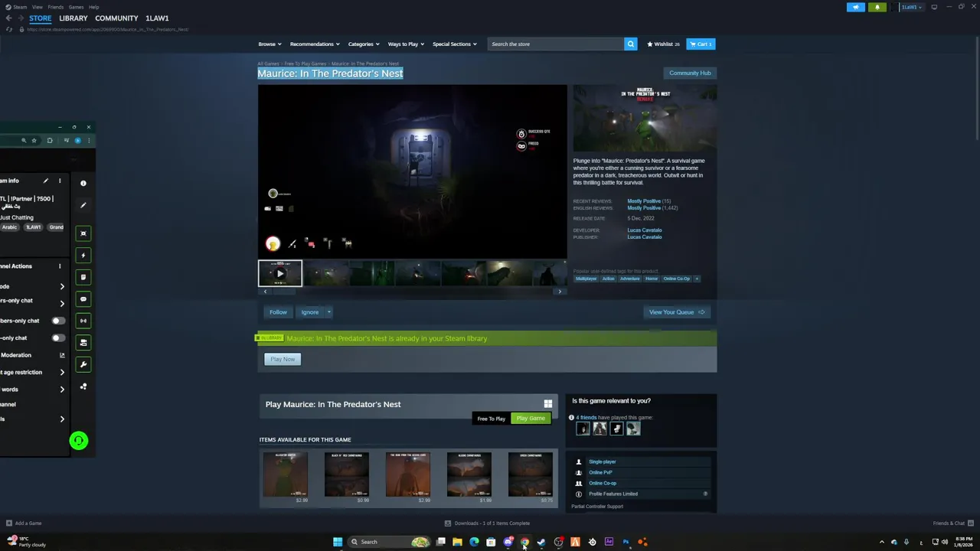Image resolution: width=980 pixels, height=551 pixels.
Task: Click the info icon in stream panel sidebar
Action: click(x=83, y=183)
